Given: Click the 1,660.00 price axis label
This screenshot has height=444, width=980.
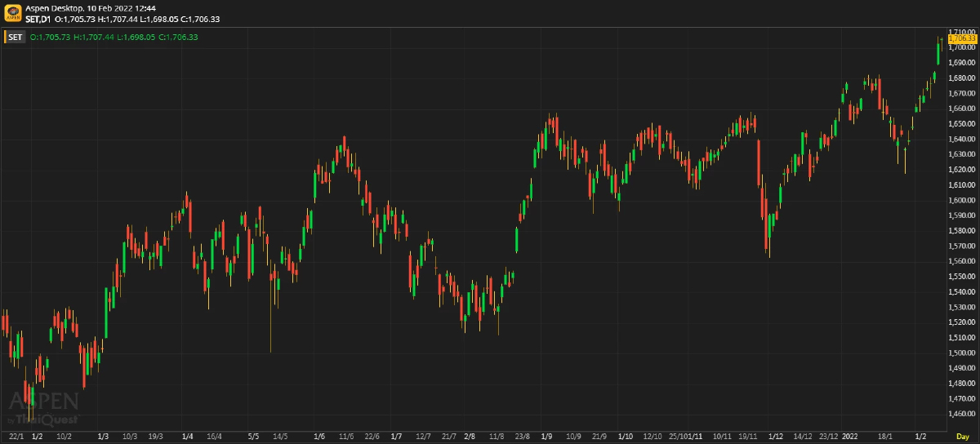Looking at the screenshot, I should 964,108.
